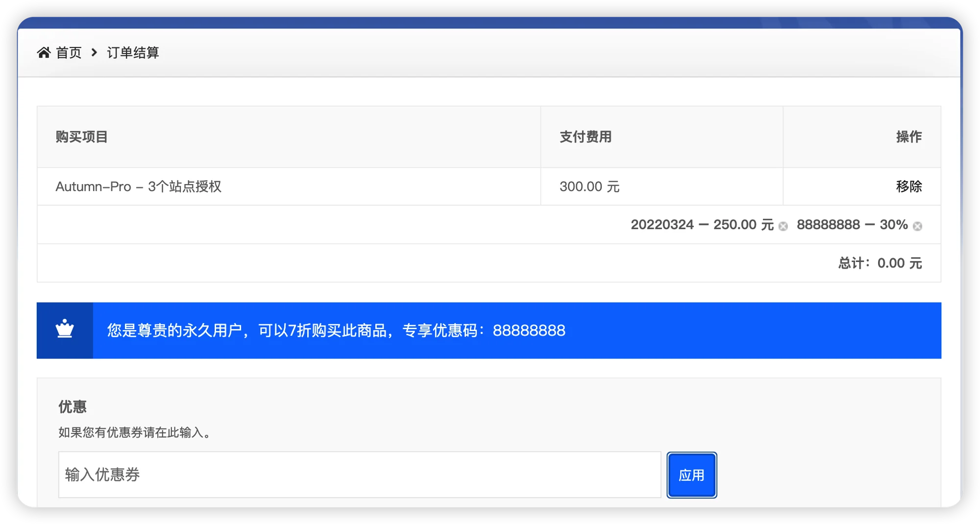The height and width of the screenshot is (524, 980).
Task: Click the crown icon in the blue banner
Action: (x=65, y=329)
